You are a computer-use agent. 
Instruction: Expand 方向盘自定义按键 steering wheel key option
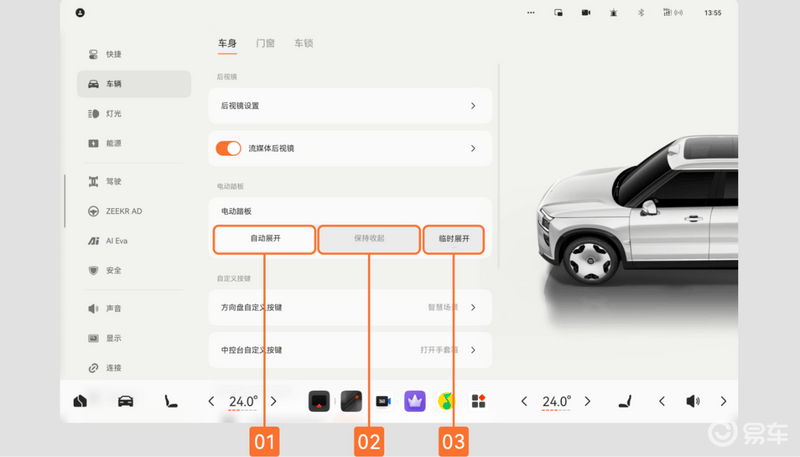[473, 308]
